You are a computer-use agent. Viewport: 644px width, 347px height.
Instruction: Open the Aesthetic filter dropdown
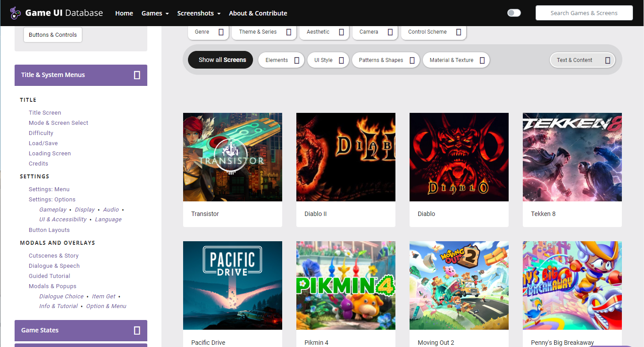(x=324, y=32)
